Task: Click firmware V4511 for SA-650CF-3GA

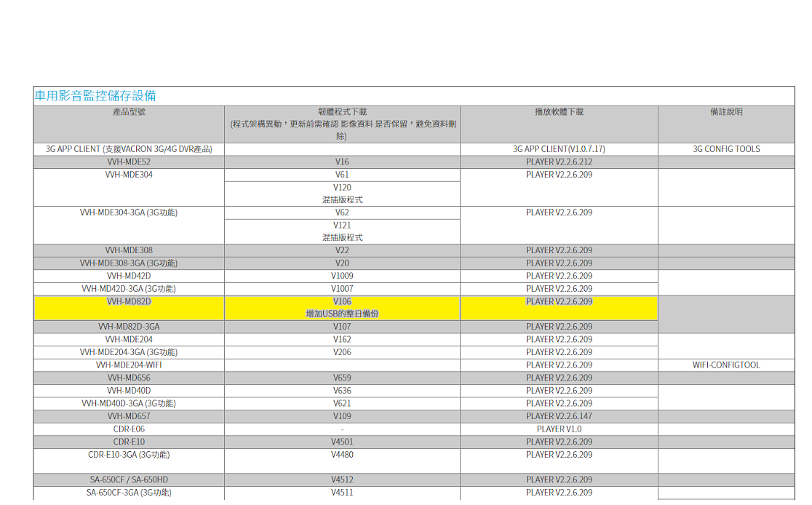Action: click(342, 493)
